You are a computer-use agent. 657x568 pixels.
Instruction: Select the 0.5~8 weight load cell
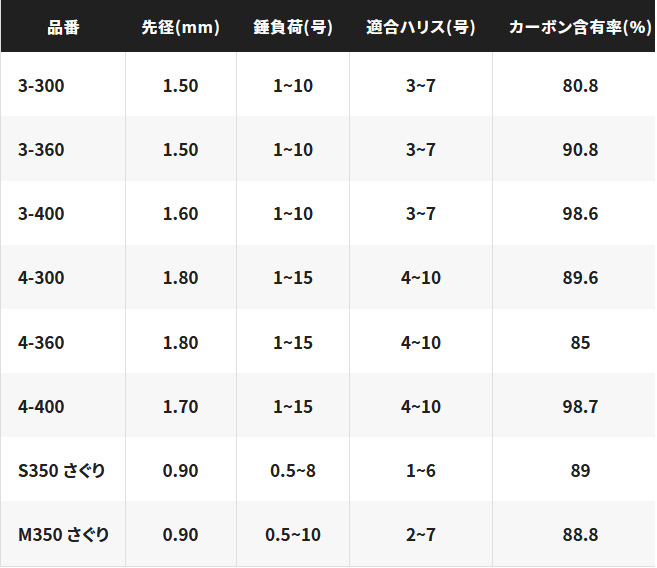[293, 471]
